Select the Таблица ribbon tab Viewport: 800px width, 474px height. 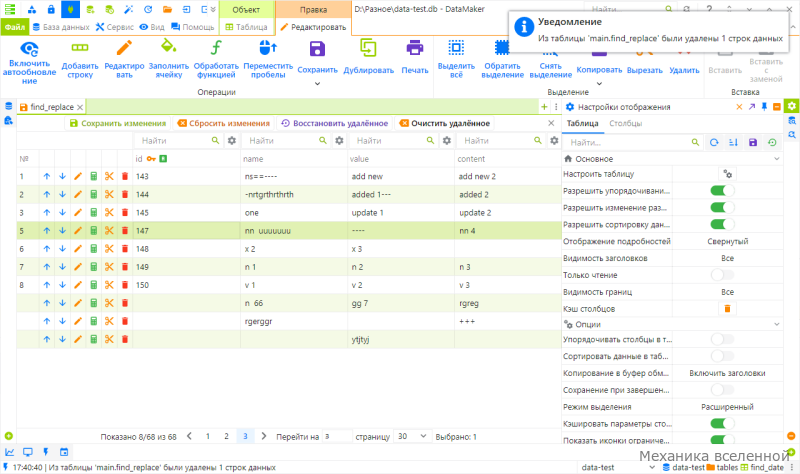click(246, 27)
